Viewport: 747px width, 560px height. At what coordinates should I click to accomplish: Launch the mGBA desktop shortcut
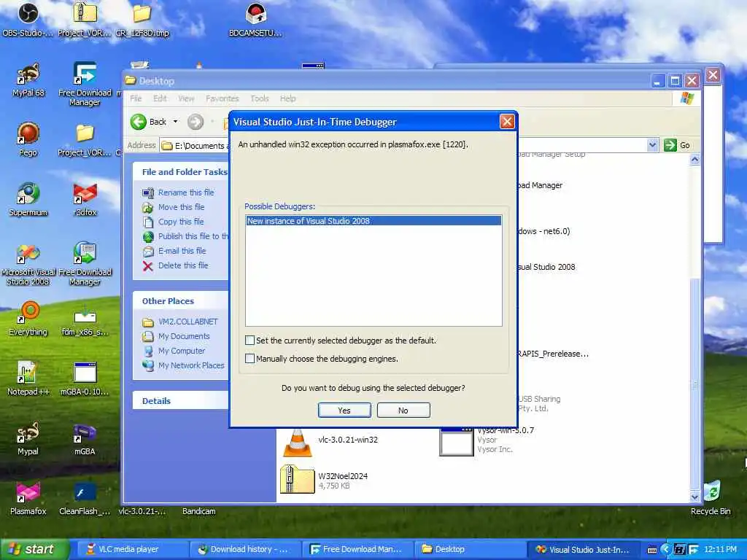click(85, 438)
